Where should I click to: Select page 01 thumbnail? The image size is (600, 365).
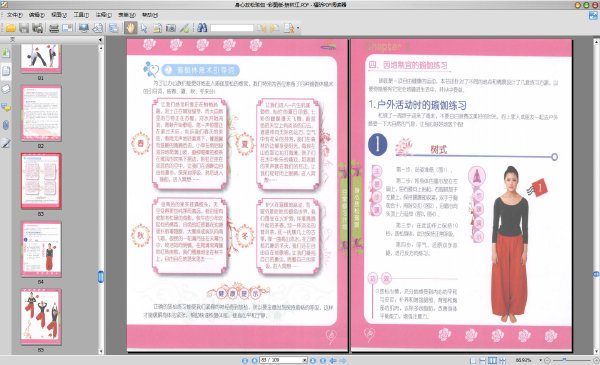point(41,58)
